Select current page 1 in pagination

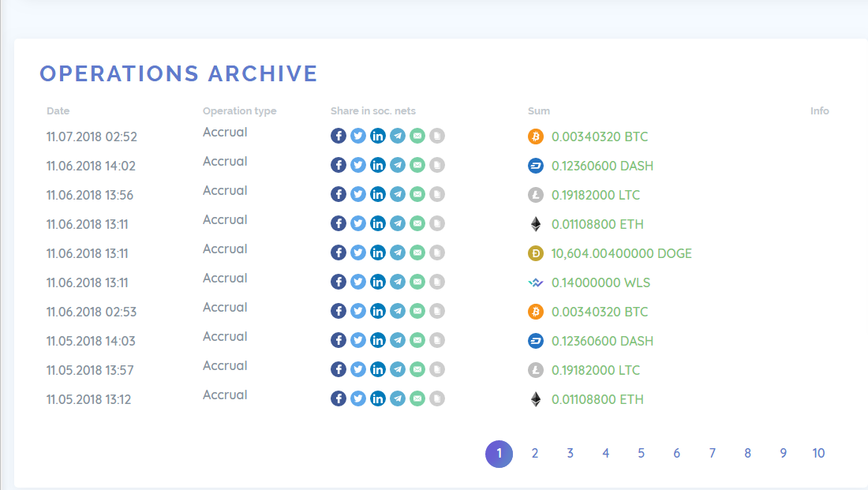[499, 454]
